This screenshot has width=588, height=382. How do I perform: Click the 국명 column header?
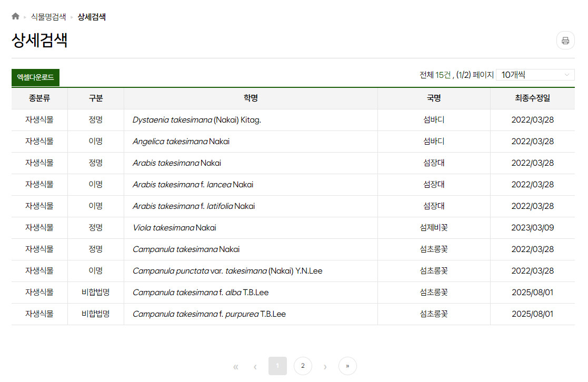(x=433, y=98)
